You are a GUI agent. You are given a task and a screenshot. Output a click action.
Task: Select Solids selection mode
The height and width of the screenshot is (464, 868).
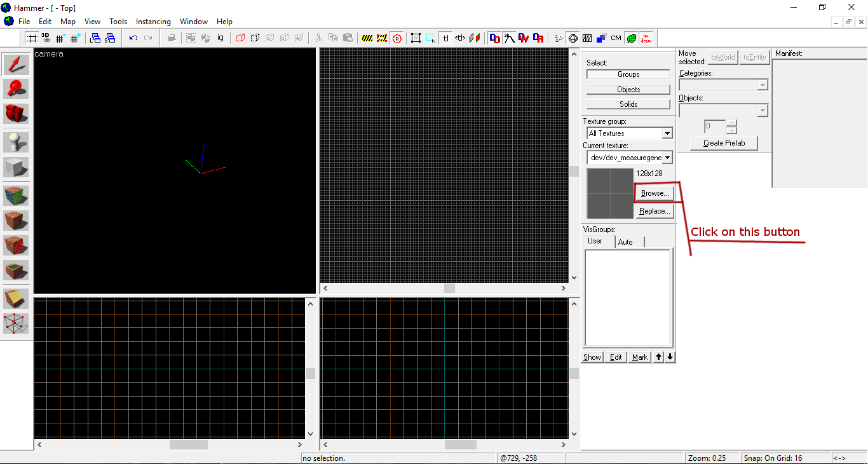pos(628,104)
